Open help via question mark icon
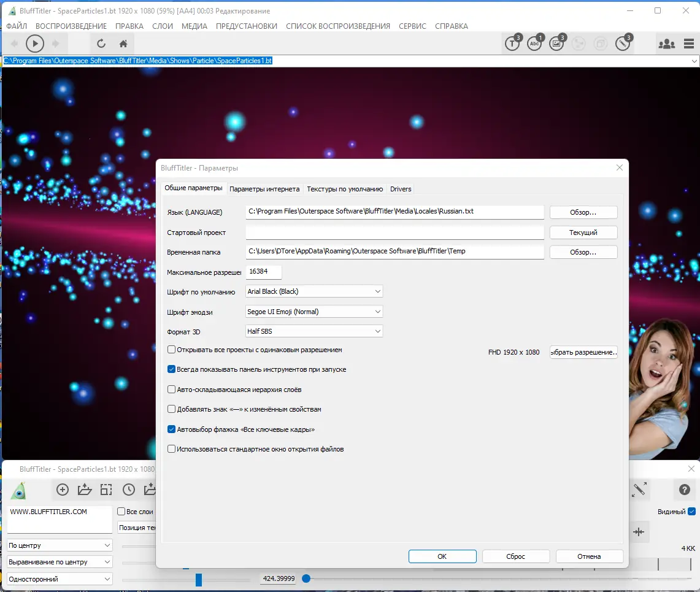This screenshot has width=700, height=592. point(685,490)
